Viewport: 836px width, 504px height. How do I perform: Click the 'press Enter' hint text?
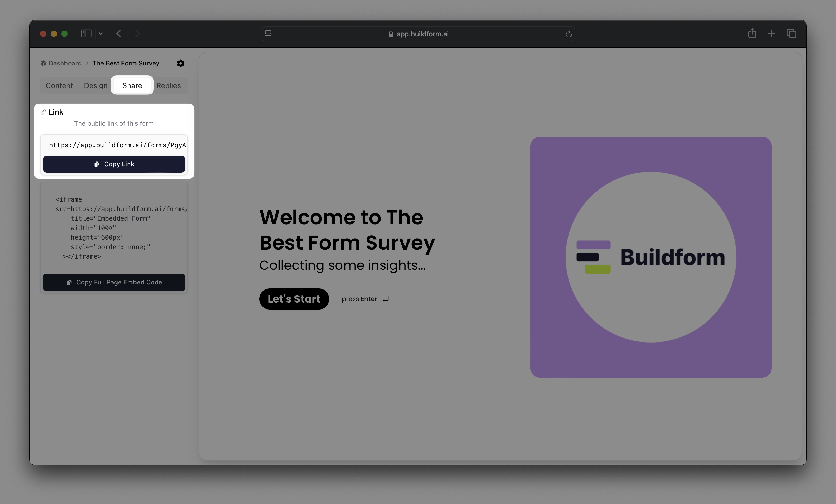pyautogui.click(x=359, y=299)
